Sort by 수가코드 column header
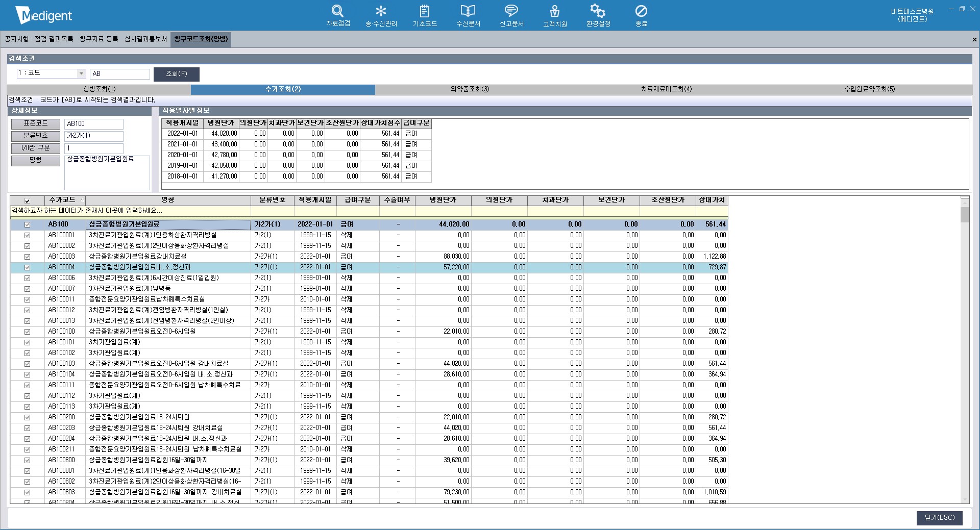980x530 pixels. click(65, 200)
